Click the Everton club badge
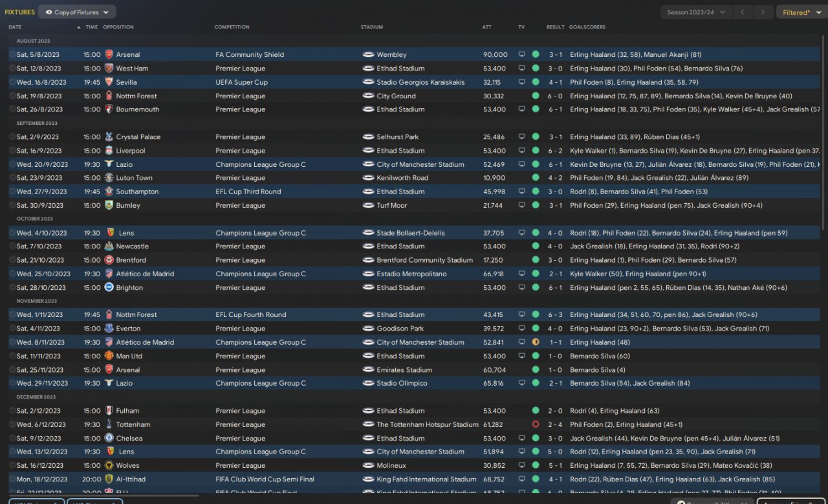Image resolution: width=828 pixels, height=504 pixels. [109, 329]
